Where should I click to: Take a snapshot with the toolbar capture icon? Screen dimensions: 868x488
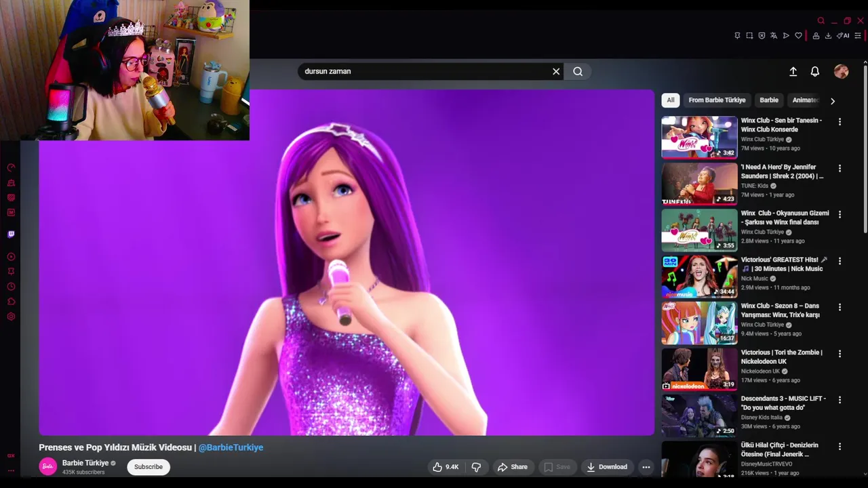749,36
